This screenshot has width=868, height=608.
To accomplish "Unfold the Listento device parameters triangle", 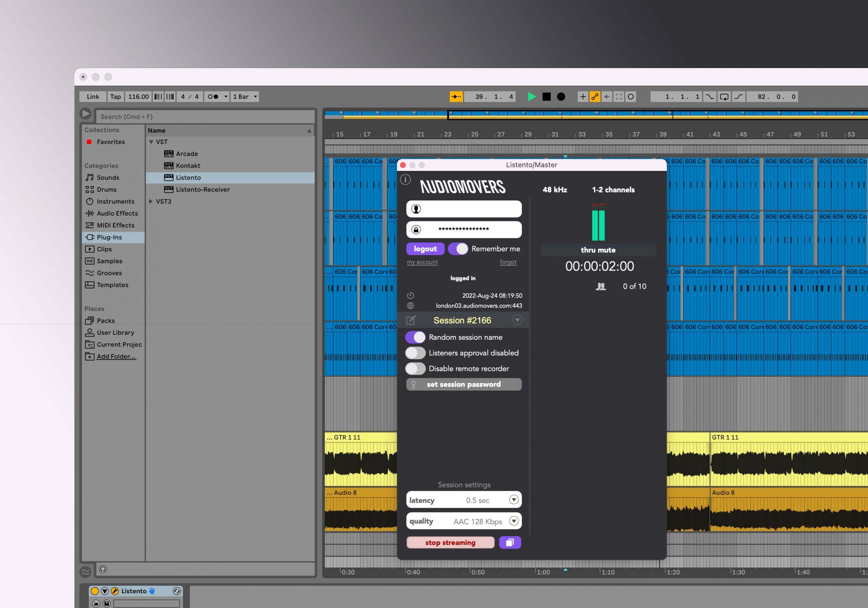I will [x=105, y=591].
